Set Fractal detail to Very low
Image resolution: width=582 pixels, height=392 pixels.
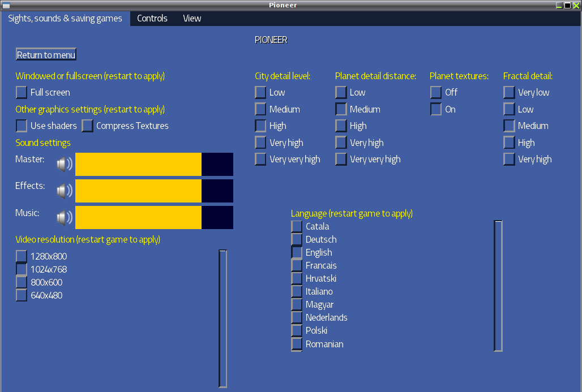point(509,92)
